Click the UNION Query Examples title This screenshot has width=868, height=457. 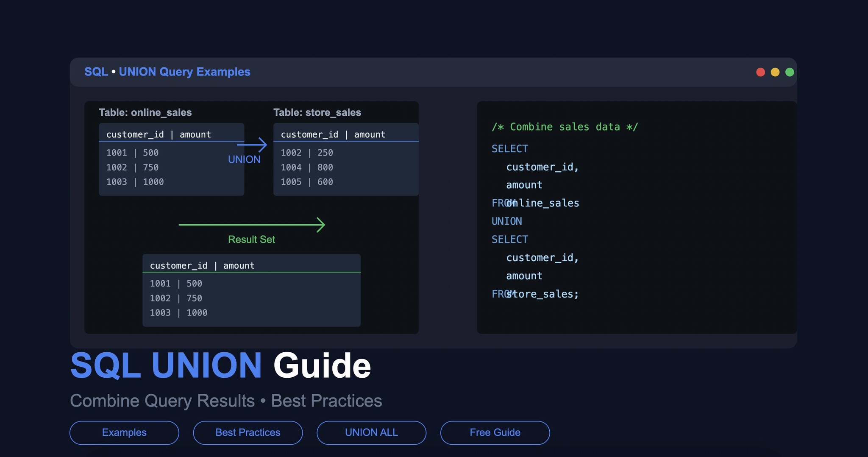tap(185, 72)
